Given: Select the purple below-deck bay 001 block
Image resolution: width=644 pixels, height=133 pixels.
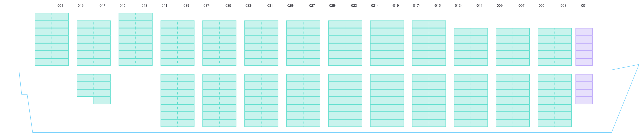Looking at the screenshot, I should pyautogui.click(x=584, y=89).
